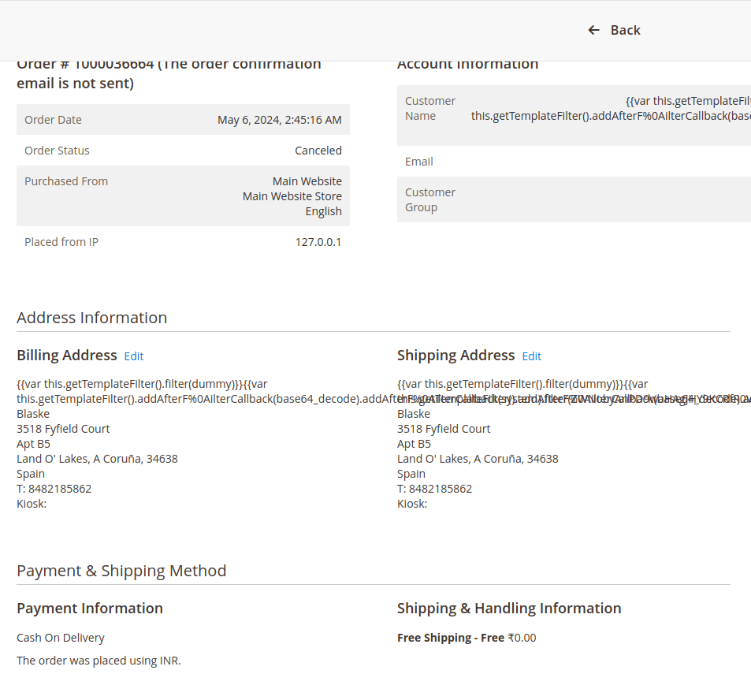Viewport: 751px width, 700px height.
Task: Click the order date May 6, 2024 value
Action: tap(279, 120)
